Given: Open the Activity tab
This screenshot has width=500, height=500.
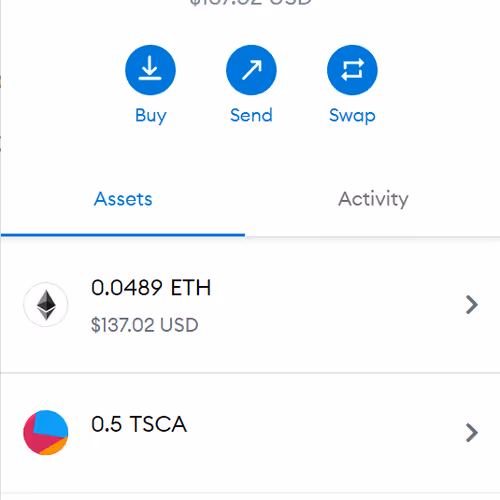Looking at the screenshot, I should click(373, 199).
